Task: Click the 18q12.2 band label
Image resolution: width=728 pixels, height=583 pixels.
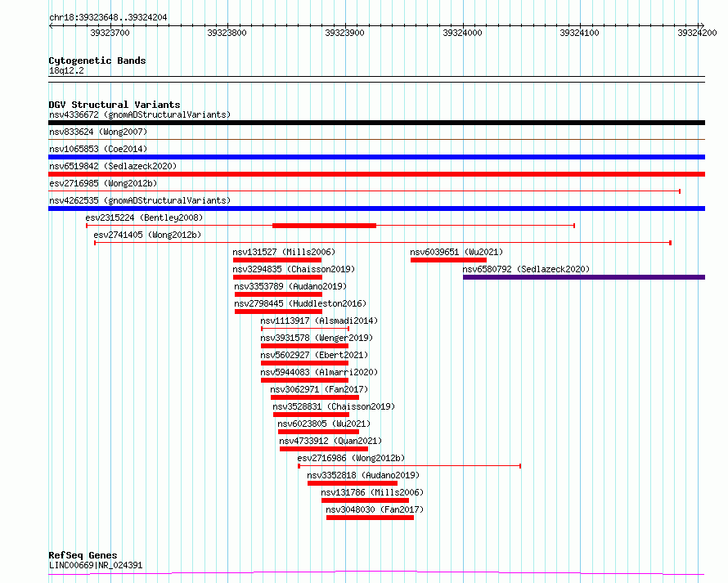Action: (x=66, y=70)
